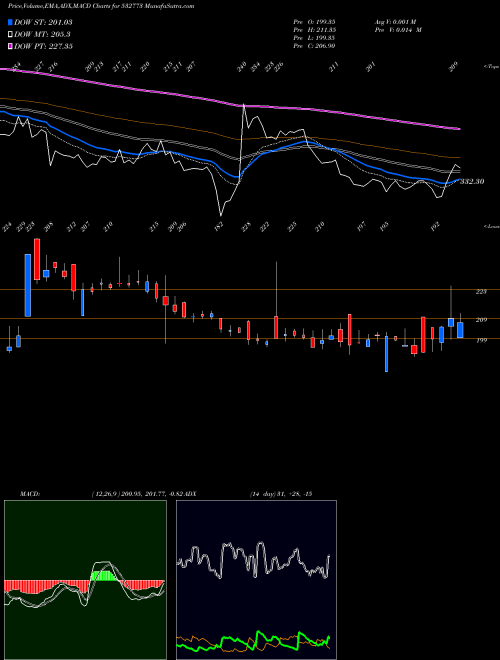This screenshot has width=500, height=660.
Task: Click the 'Pre V: 0.014 M' value
Action: [398, 30]
